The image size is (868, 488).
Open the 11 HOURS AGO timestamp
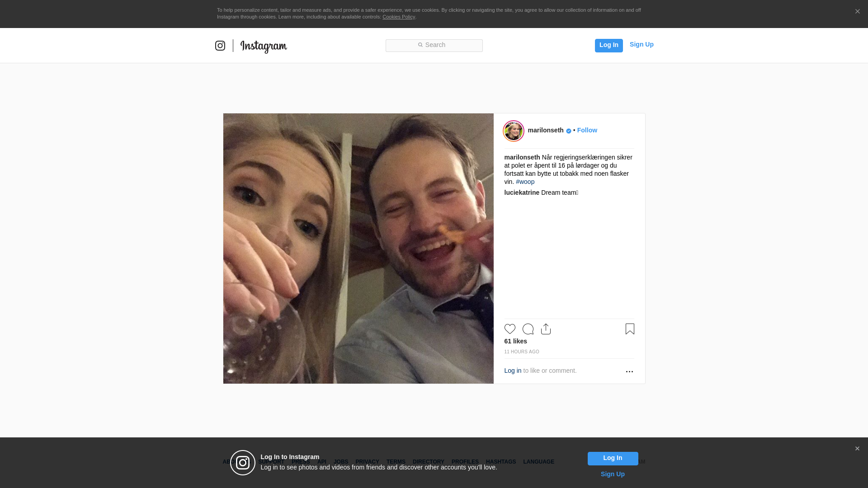[522, 352]
